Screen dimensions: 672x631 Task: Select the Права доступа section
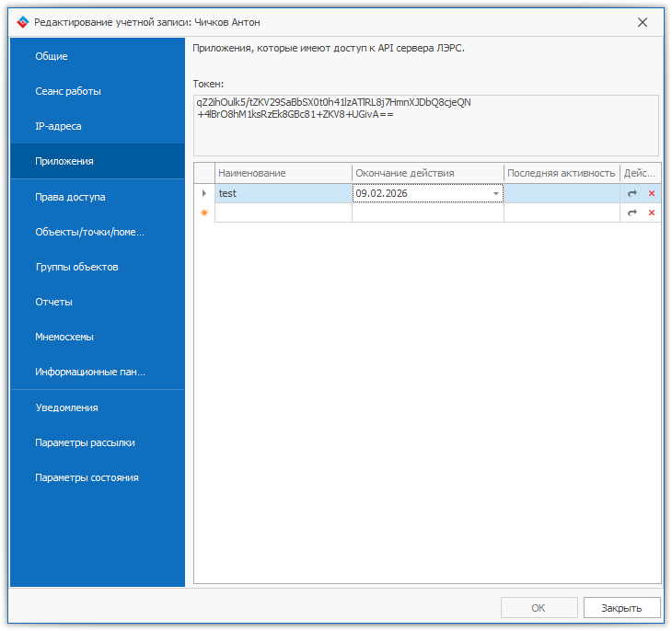pyautogui.click(x=70, y=197)
